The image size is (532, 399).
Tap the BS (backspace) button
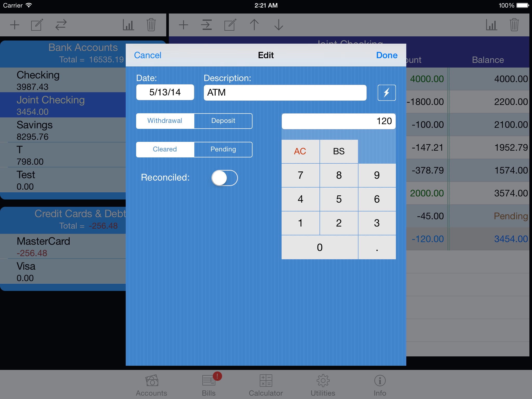[338, 150]
